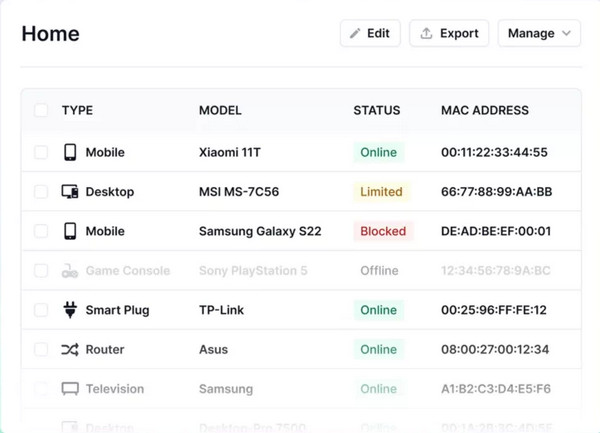Image resolution: width=600 pixels, height=433 pixels.
Task: Check the Samsung Television row checkbox
Action: [41, 389]
